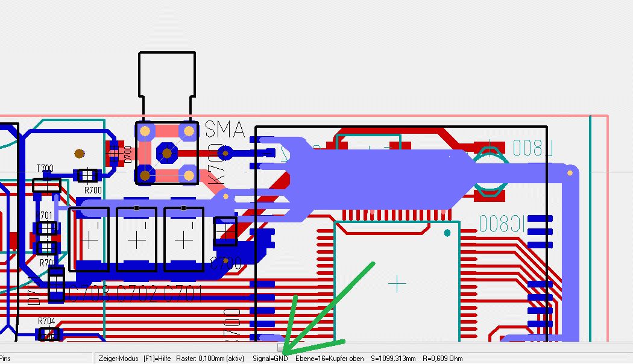
Task: Click the mirrored IC800 label
Action: coord(502,224)
